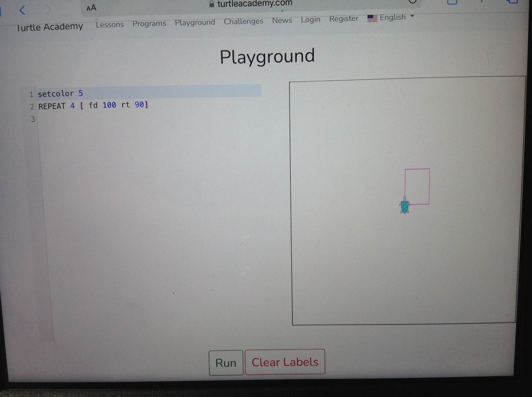Click the number 100 in the code
The image size is (532, 397).
coord(109,105)
